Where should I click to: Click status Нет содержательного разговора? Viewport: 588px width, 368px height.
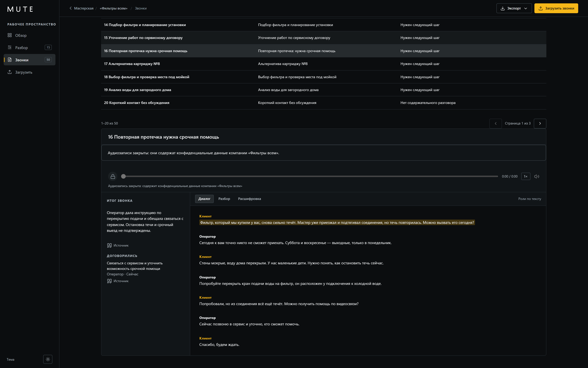pos(428,103)
